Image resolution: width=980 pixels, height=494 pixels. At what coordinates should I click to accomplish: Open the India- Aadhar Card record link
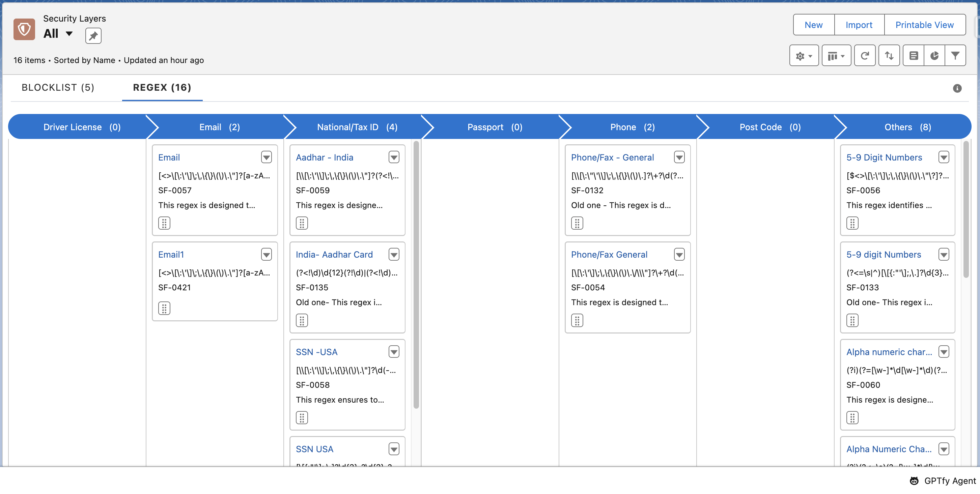(334, 254)
